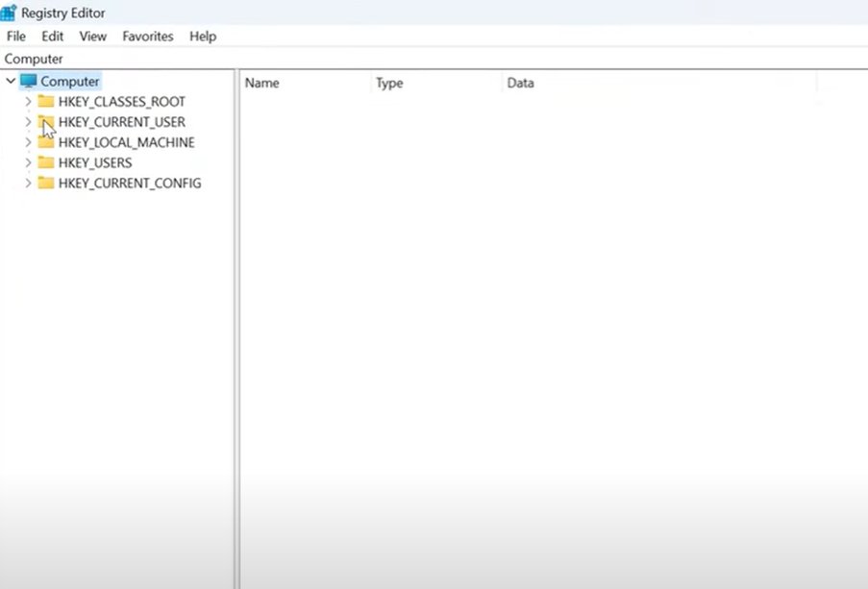Click the HKEY_USERS folder icon
Image resolution: width=868 pixels, height=589 pixels.
tap(46, 162)
